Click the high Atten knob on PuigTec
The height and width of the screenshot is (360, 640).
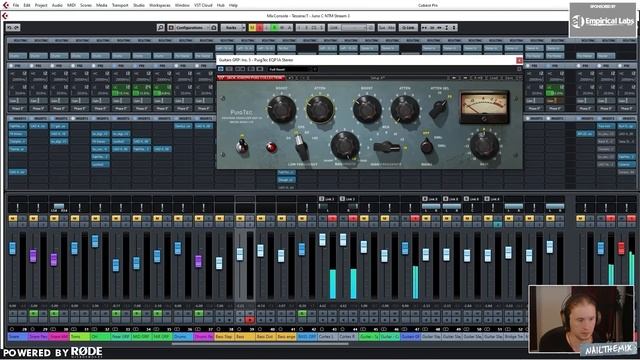tap(405, 109)
